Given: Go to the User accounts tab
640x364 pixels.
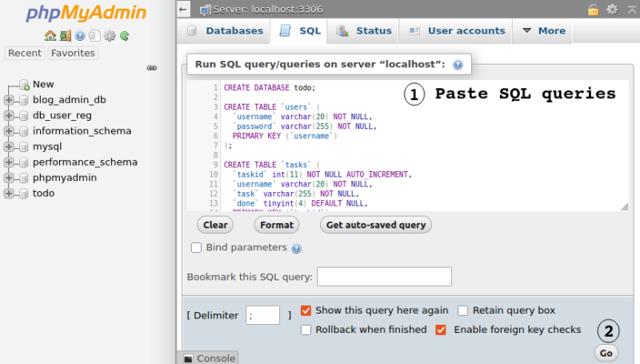Looking at the screenshot, I should [456, 30].
